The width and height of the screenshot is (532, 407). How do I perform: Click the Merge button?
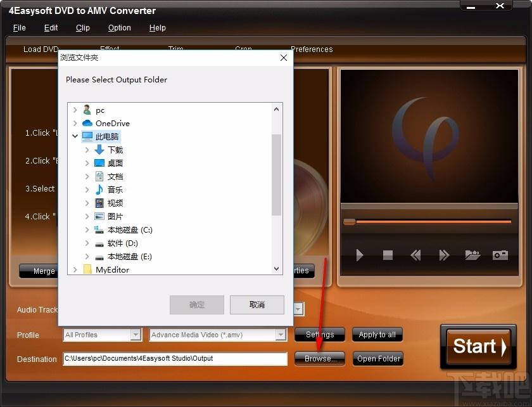coord(39,271)
